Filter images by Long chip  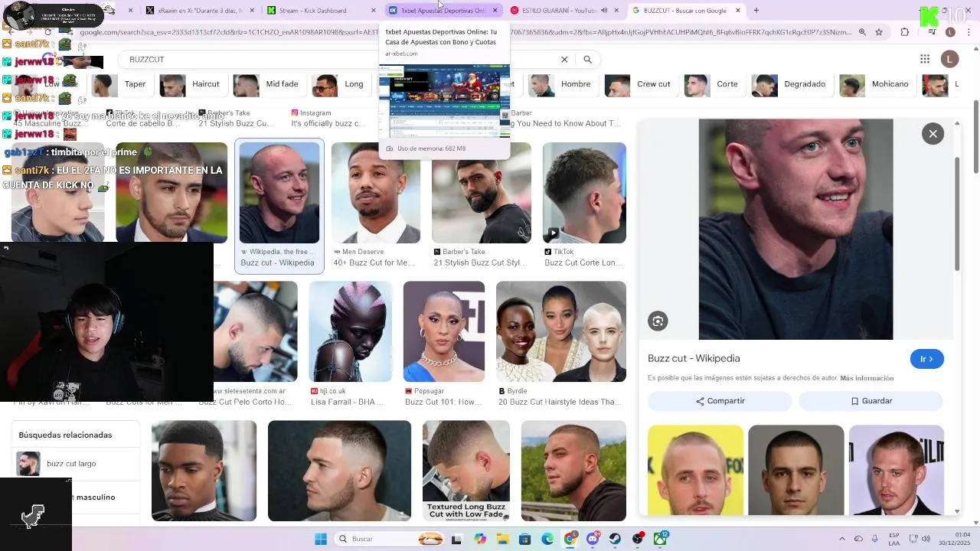(x=340, y=85)
